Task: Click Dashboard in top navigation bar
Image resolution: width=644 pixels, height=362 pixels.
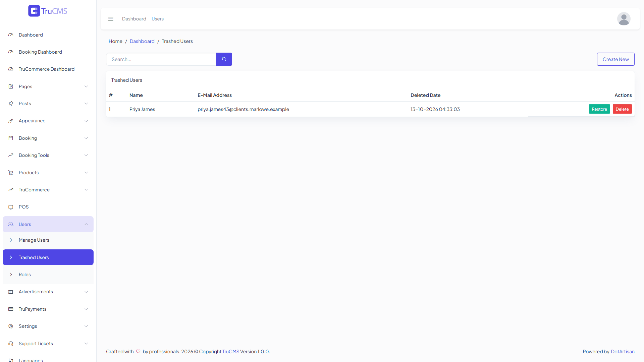Action: tap(134, 19)
